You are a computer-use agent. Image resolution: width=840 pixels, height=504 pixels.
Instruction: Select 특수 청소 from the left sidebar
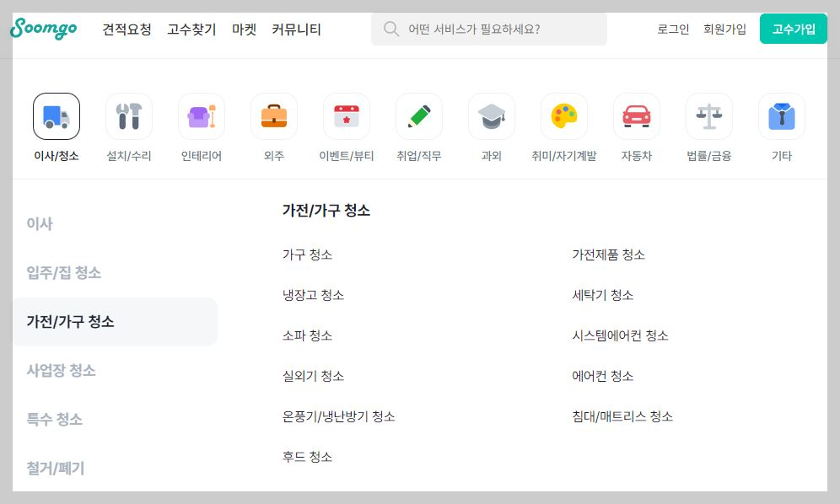click(x=54, y=419)
